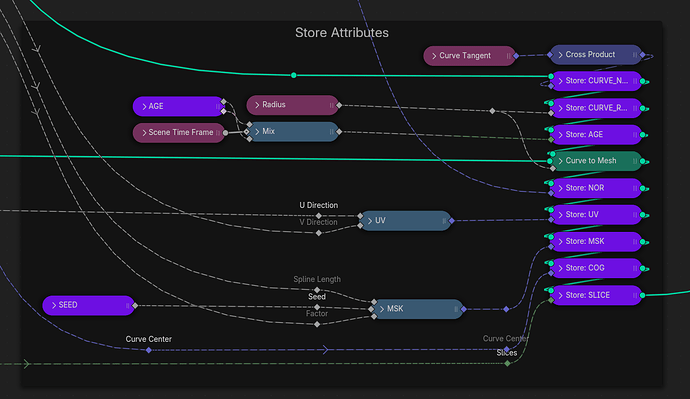This screenshot has height=399, width=690.
Task: Expand the Radius node
Action: [257, 105]
